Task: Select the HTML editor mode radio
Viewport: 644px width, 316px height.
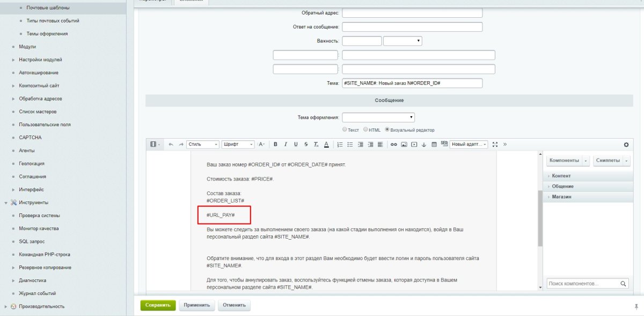Action: pos(366,130)
